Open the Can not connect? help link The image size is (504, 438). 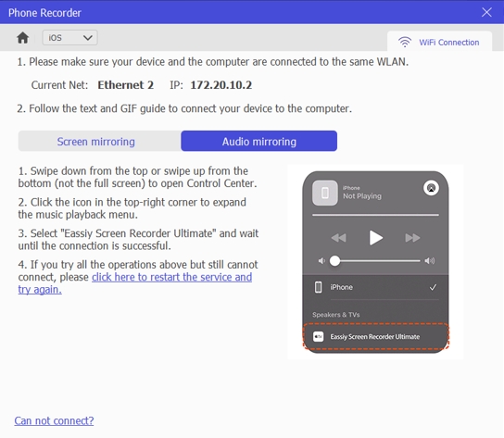54,420
